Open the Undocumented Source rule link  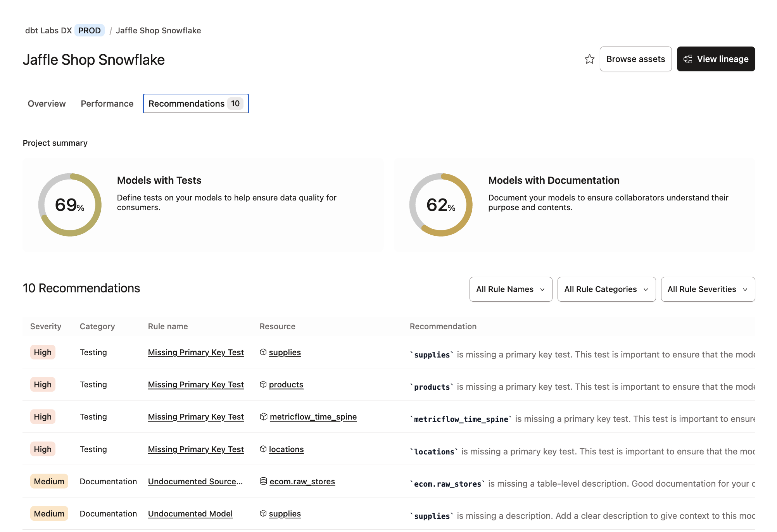[195, 482]
